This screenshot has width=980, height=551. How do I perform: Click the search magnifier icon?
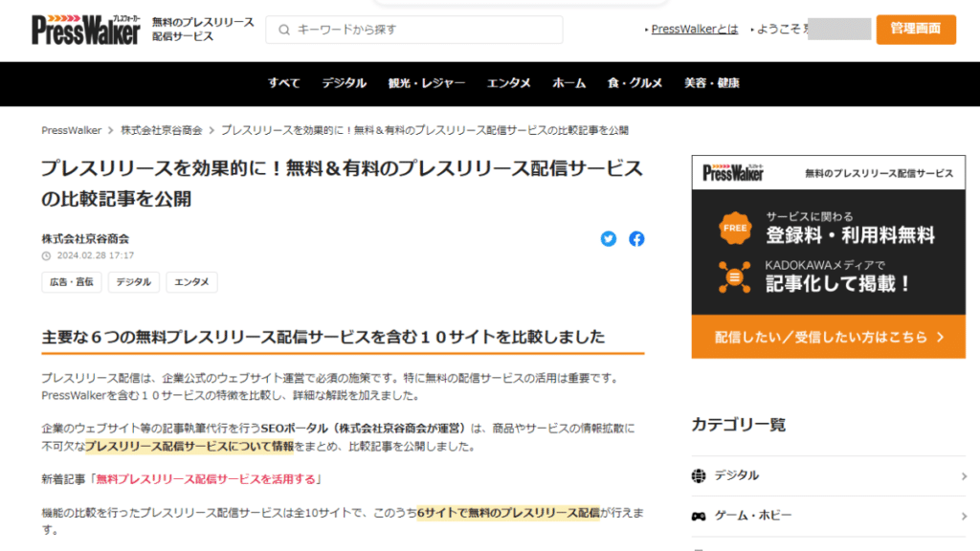point(284,30)
